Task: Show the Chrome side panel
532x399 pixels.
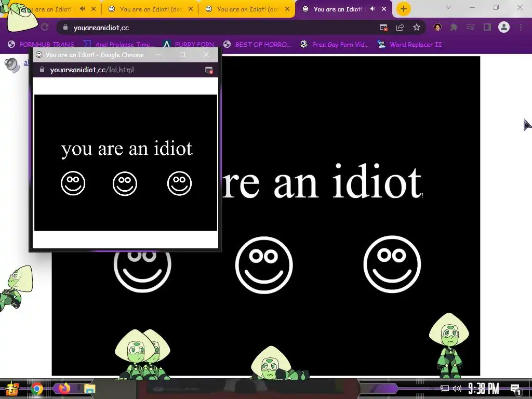Action: [x=487, y=27]
